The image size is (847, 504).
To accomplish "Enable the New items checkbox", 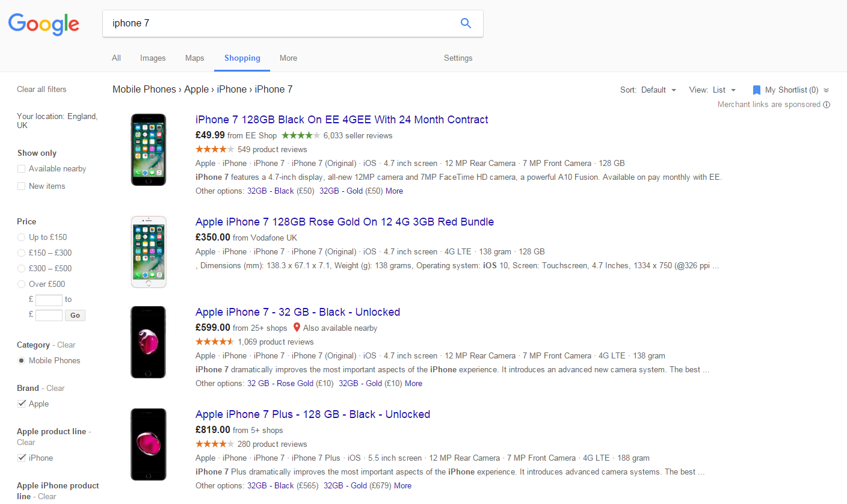I will click(22, 186).
